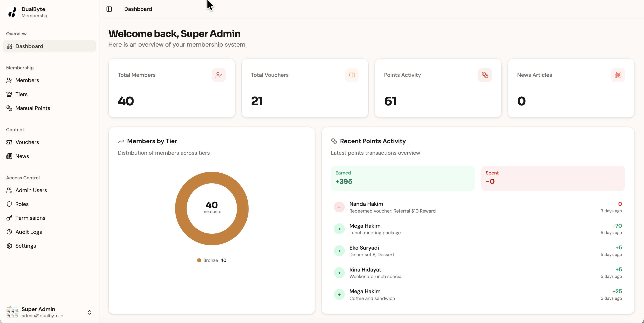Open the Permissions key icon

pos(9,218)
